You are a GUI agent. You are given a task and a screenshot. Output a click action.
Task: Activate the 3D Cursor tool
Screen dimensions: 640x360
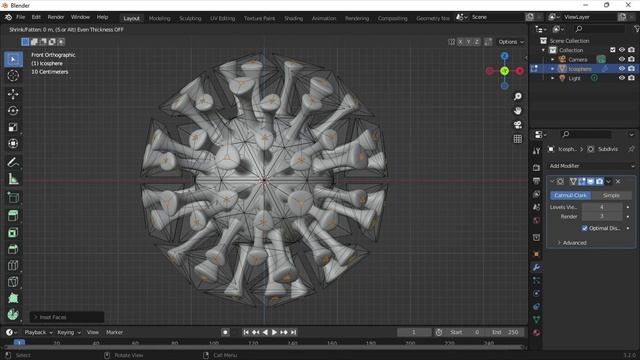coord(13,76)
